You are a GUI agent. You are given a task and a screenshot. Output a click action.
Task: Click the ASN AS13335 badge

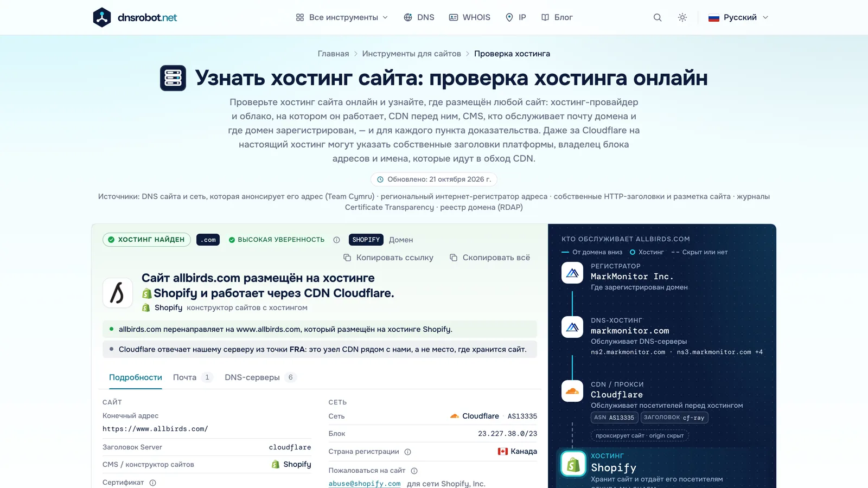click(614, 418)
